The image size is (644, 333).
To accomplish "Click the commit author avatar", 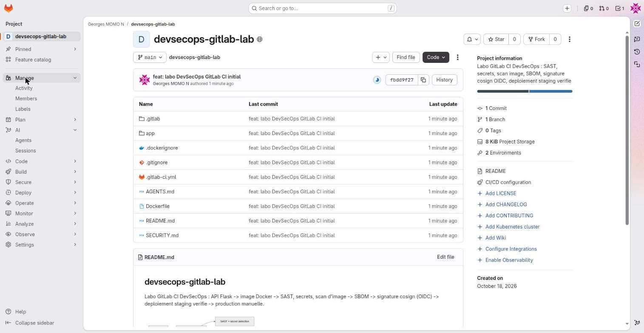I will pyautogui.click(x=145, y=80).
